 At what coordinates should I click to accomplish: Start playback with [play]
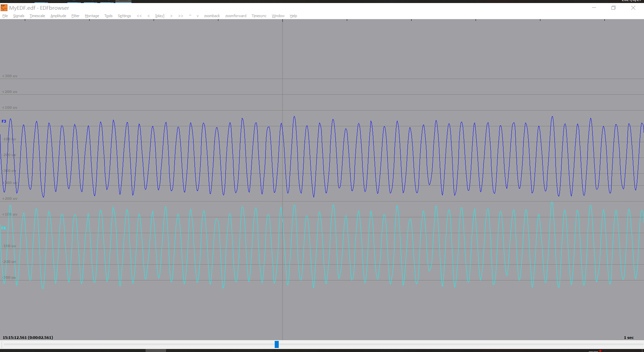coord(160,16)
